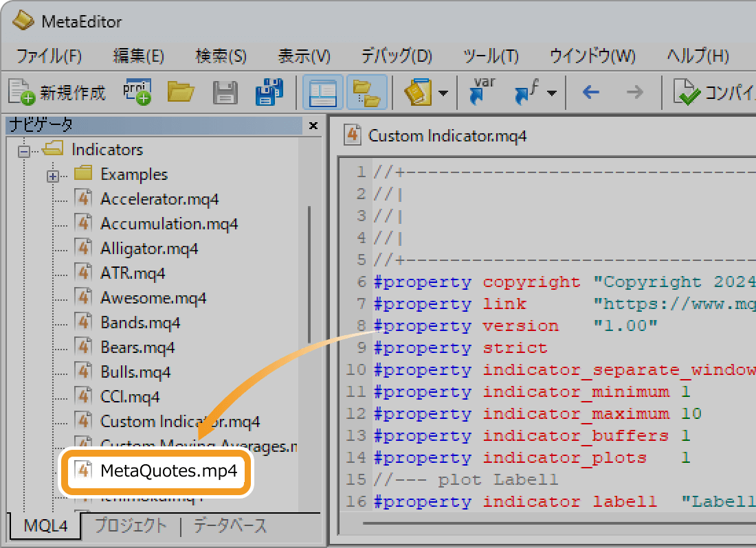
Task: Click line 13 indicator_buffers
Action: (532, 436)
